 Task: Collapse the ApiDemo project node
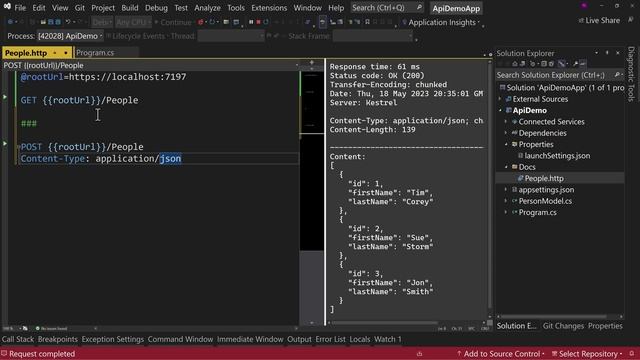pyautogui.click(x=500, y=111)
